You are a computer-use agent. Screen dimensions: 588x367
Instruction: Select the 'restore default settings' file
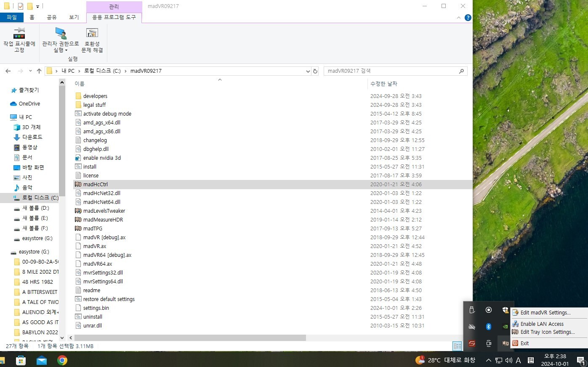click(109, 299)
